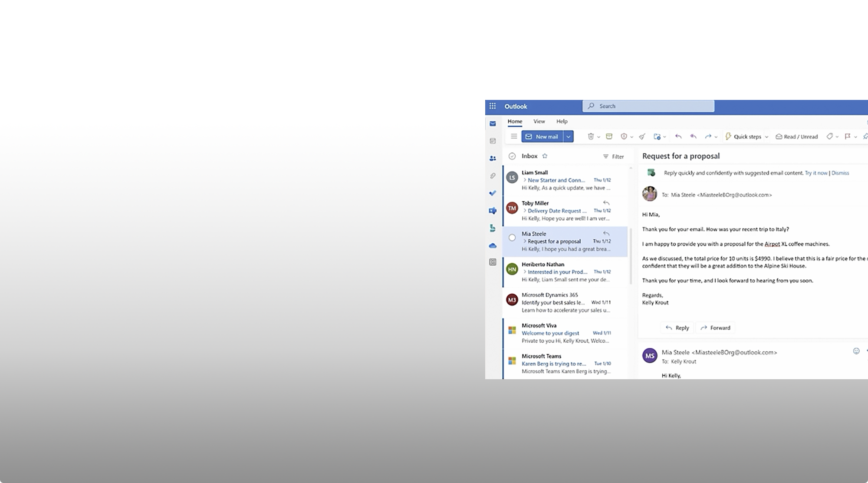Open the People contacts in sidebar
Viewport: 868px width, 483px height.
(x=493, y=159)
